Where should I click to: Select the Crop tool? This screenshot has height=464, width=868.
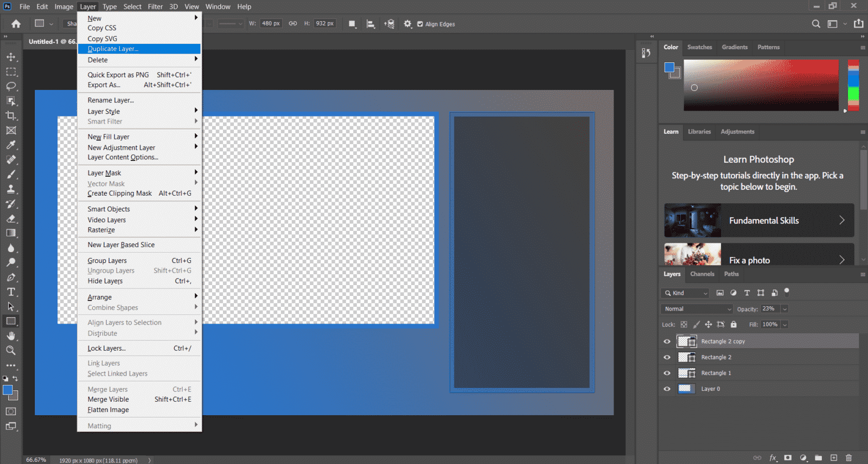coord(11,115)
